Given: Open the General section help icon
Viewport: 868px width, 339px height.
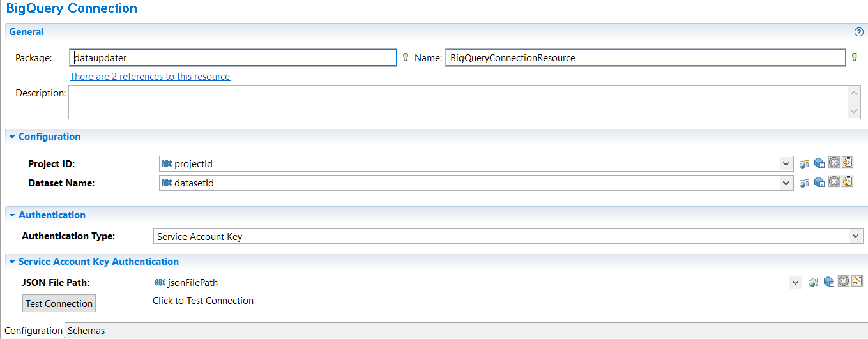Looking at the screenshot, I should tap(858, 32).
